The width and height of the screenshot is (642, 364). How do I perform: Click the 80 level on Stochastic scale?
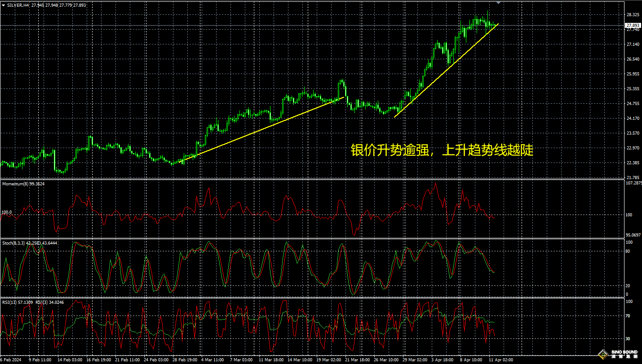[629, 251]
